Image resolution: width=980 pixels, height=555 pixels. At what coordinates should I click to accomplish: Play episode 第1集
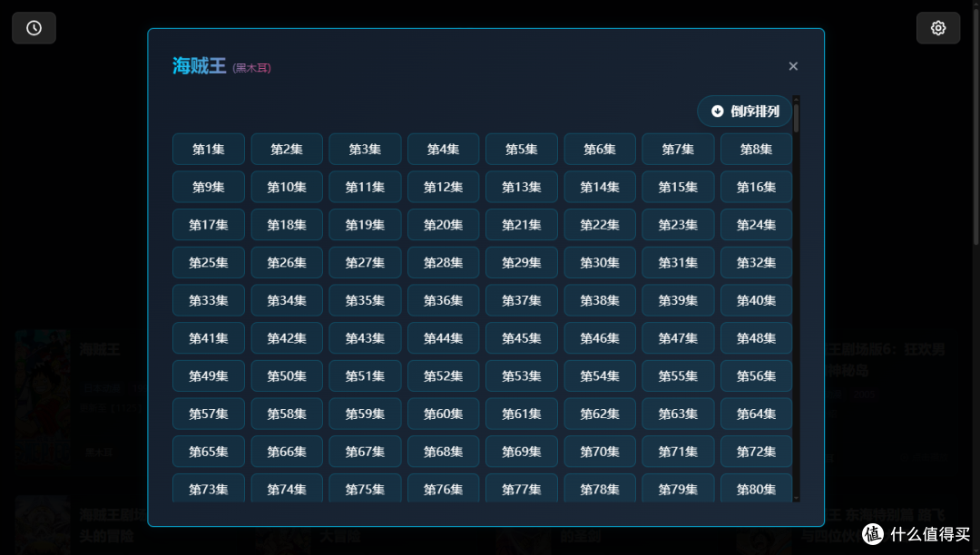pyautogui.click(x=209, y=150)
